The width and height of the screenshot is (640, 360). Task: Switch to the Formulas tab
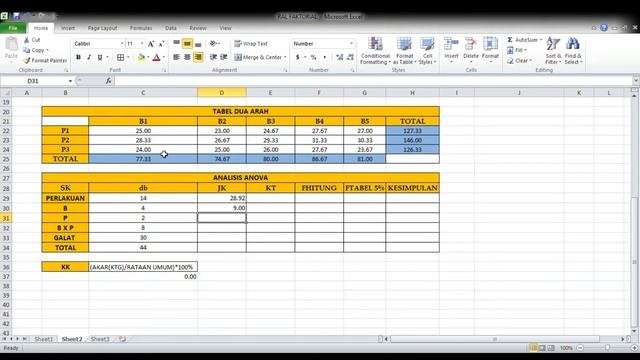click(x=141, y=28)
